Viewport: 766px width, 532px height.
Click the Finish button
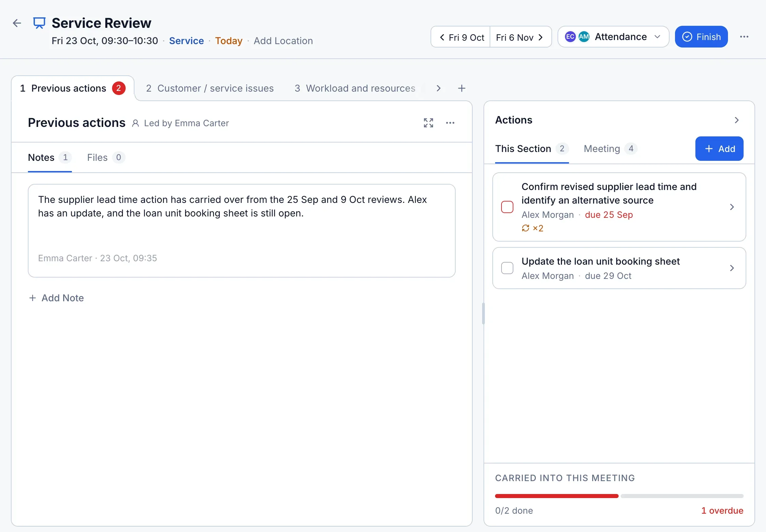click(x=701, y=37)
